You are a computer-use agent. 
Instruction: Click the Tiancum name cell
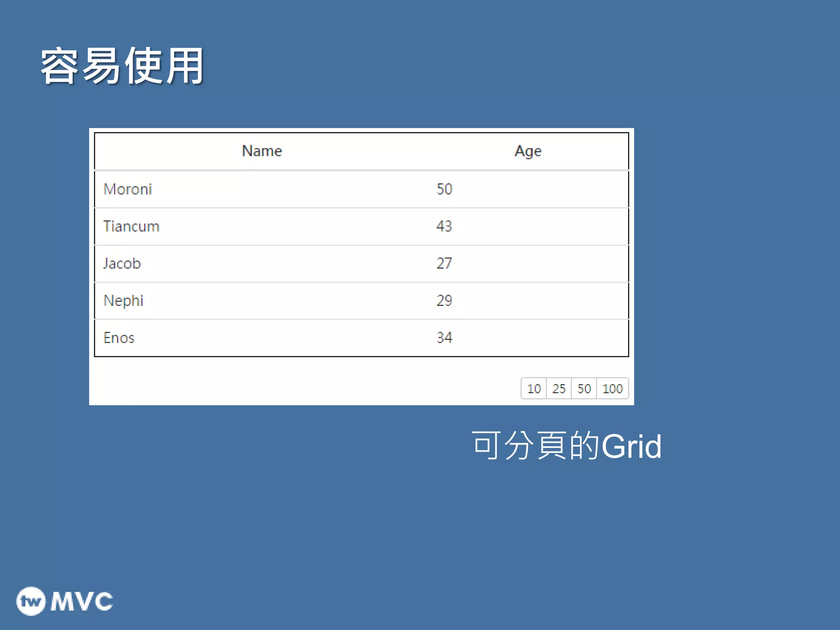click(x=262, y=226)
